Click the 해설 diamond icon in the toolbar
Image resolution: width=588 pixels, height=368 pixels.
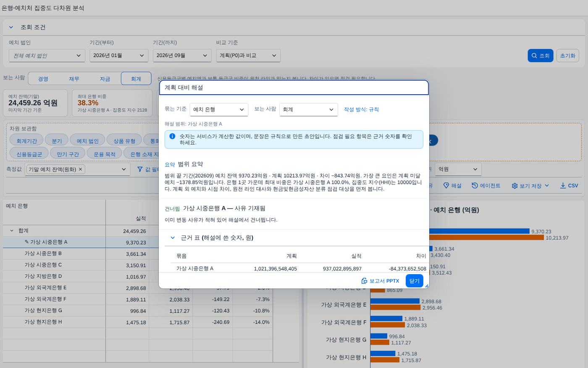click(446, 185)
